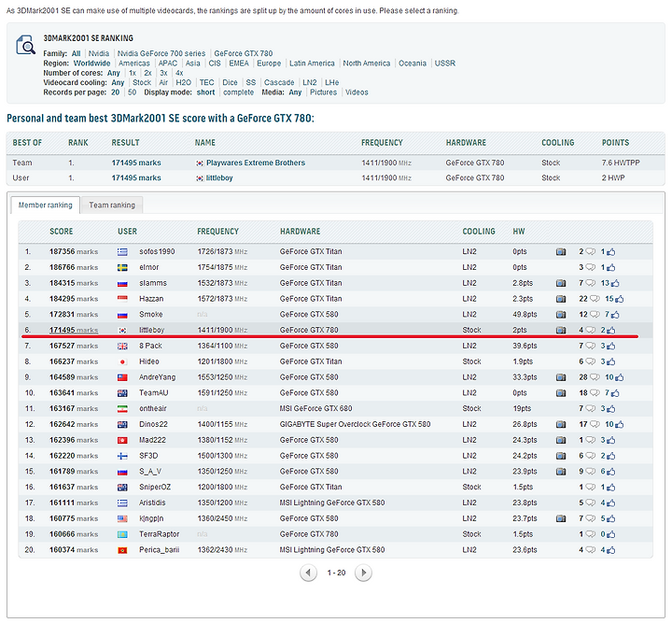The height and width of the screenshot is (623, 672).
Task: Open camera picture icon for slamms
Action: coord(561,283)
